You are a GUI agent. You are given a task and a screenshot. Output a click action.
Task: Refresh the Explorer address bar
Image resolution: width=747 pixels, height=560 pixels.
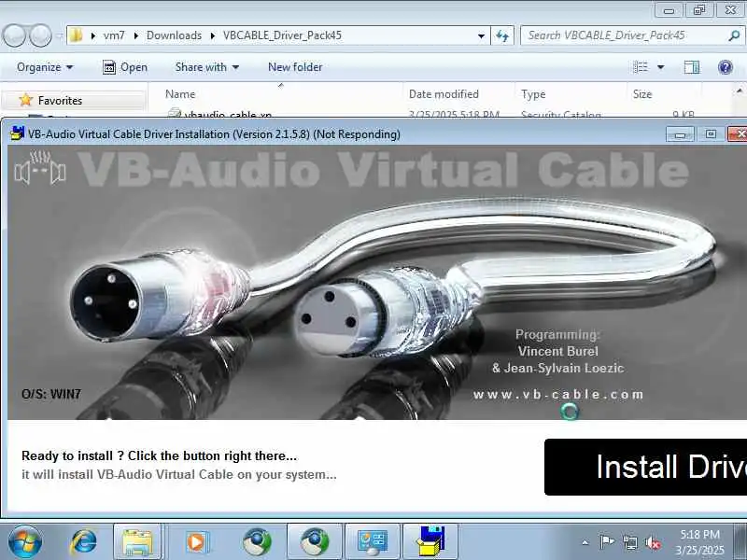pyautogui.click(x=502, y=35)
